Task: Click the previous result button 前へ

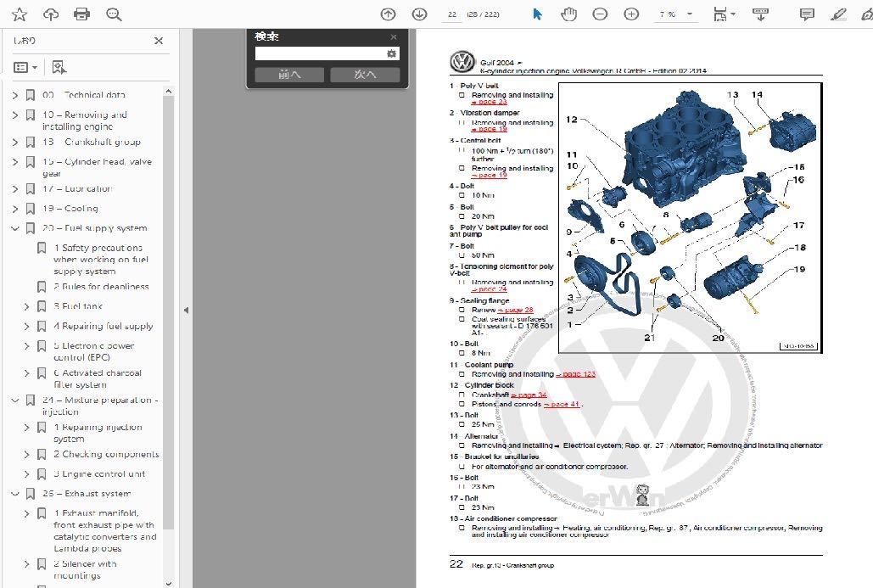Action: click(x=289, y=75)
